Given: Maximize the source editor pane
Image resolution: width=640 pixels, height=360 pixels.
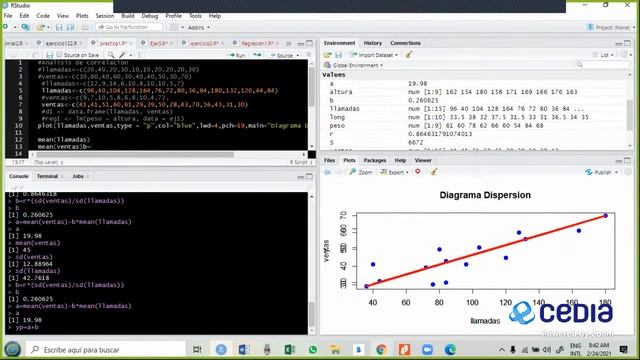Looking at the screenshot, I should 309,43.
